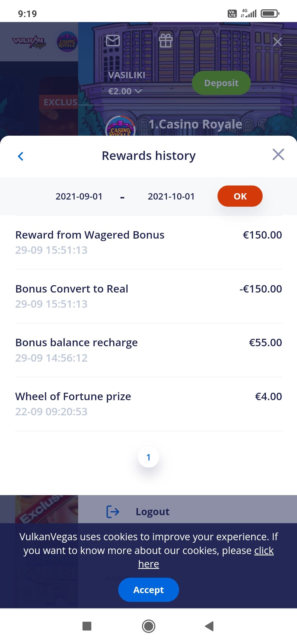297x644 pixels.
Task: Choose the Logout menu item
Action: pyautogui.click(x=153, y=512)
